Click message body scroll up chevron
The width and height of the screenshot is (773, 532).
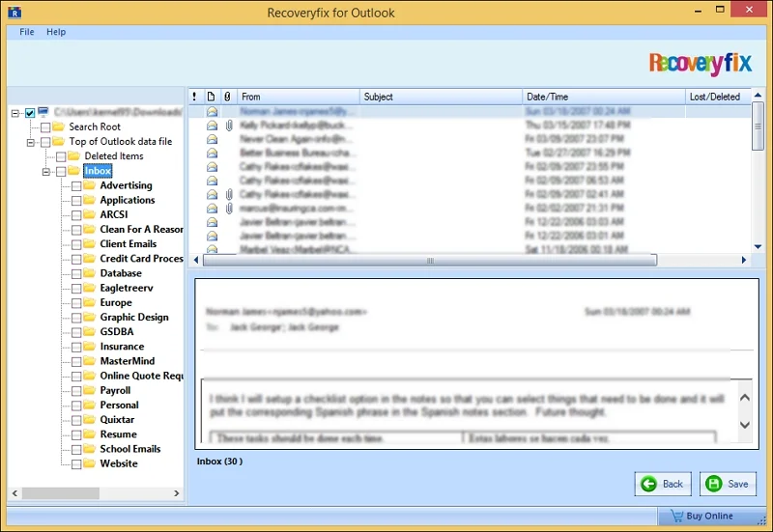tap(744, 398)
